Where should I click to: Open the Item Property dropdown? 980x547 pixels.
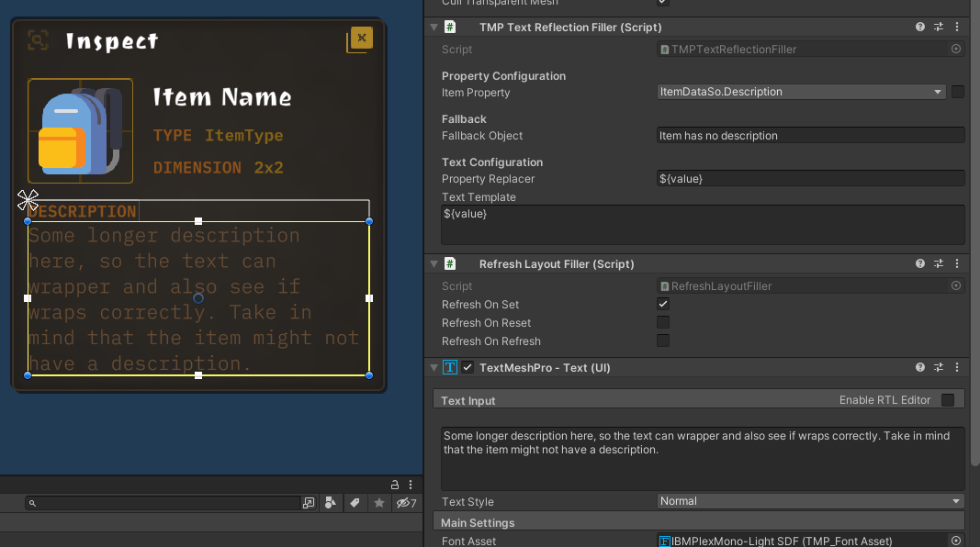tap(801, 92)
